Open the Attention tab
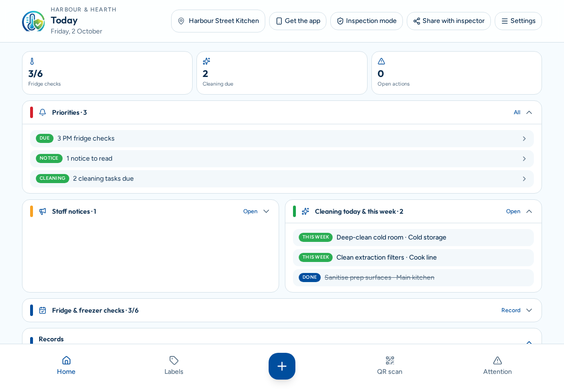 (498, 366)
